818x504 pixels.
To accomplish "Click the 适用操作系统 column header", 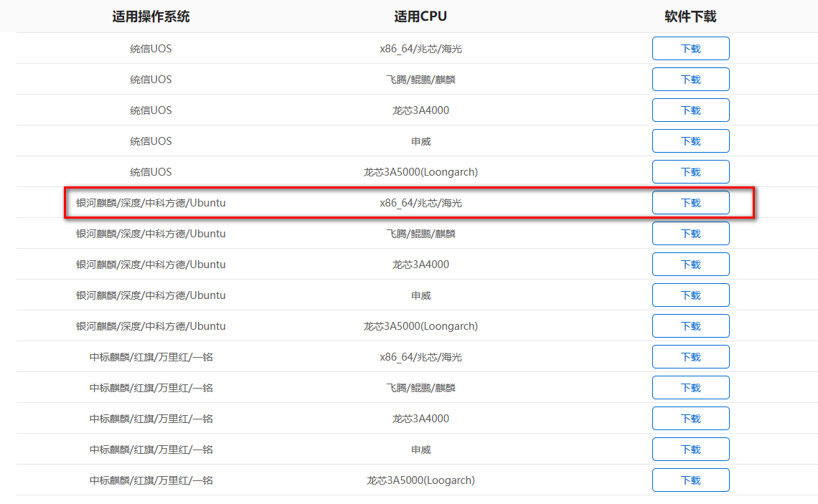I will [x=151, y=16].
